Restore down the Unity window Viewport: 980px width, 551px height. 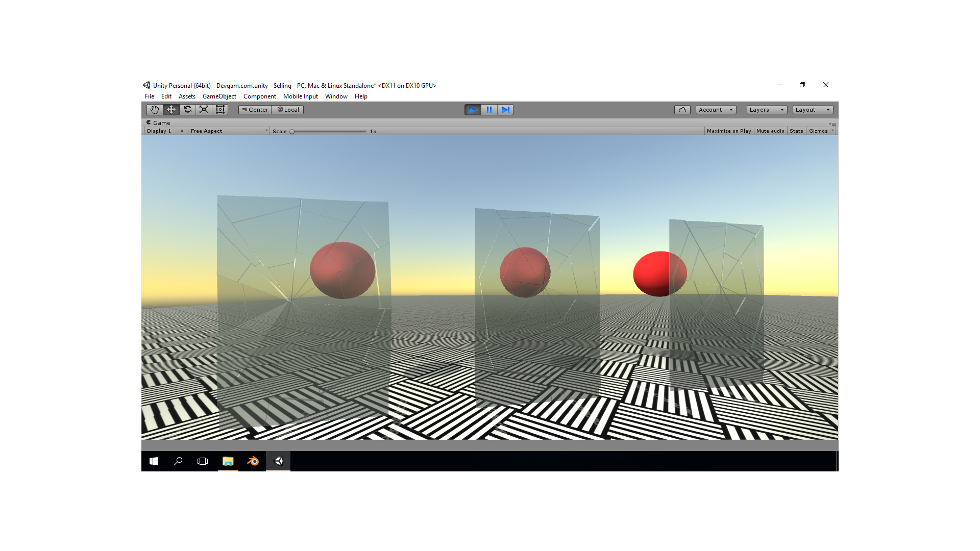coord(802,85)
